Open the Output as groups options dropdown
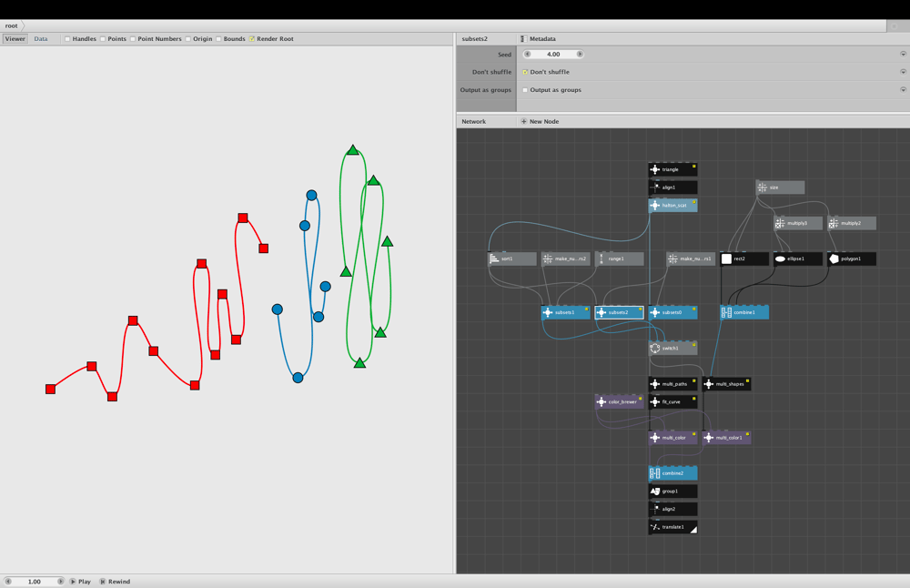Image resolution: width=910 pixels, height=588 pixels. [x=903, y=90]
